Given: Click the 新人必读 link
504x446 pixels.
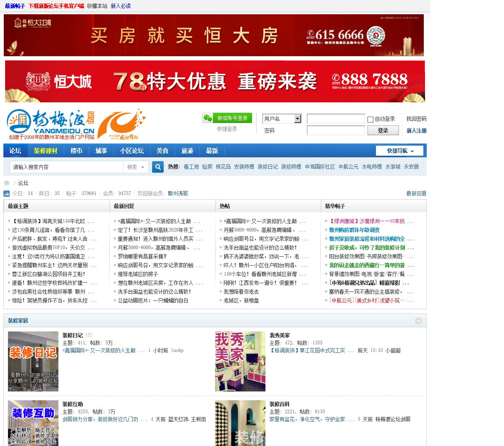Looking at the screenshot, I should (x=121, y=6).
